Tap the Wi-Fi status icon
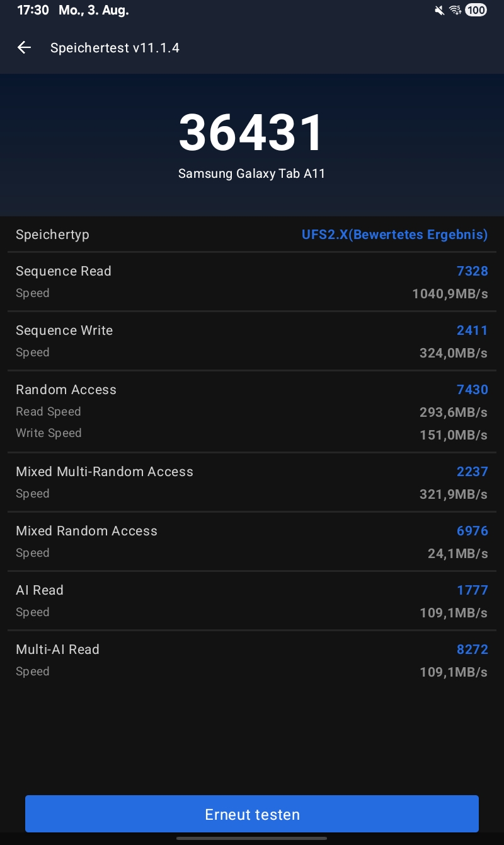 pos(455,10)
